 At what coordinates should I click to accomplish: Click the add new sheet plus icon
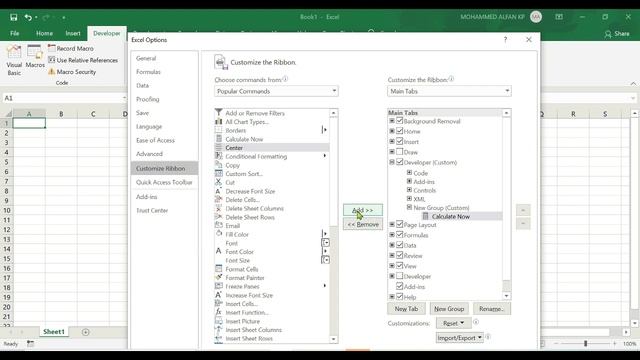[x=85, y=332]
